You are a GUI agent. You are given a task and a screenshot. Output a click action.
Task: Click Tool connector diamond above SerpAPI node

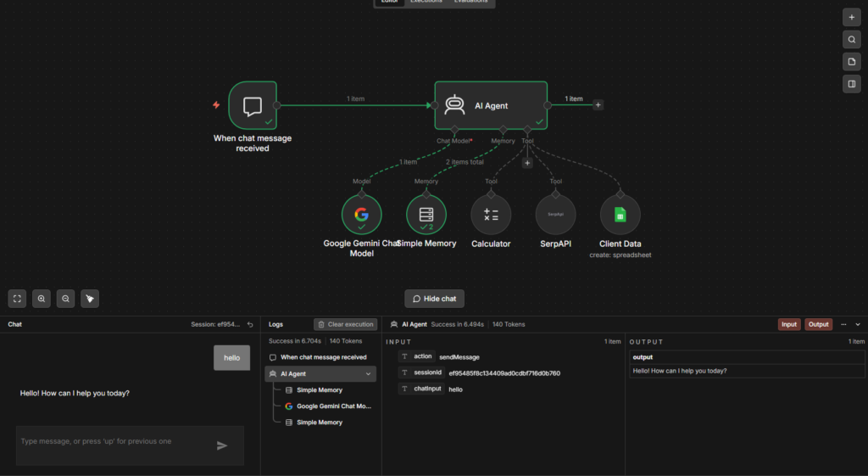pyautogui.click(x=555, y=194)
